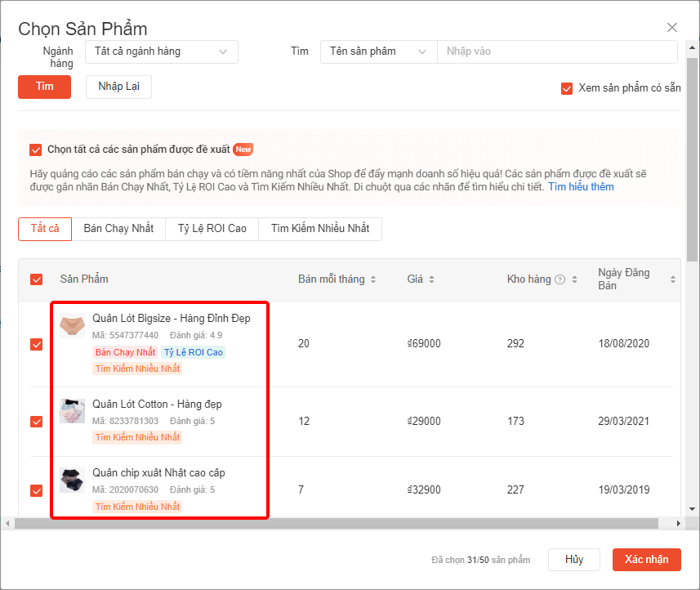Uncheck Chọn tất cả các sản phẩm được đề xuất
Image resolution: width=700 pixels, height=590 pixels.
coord(35,150)
